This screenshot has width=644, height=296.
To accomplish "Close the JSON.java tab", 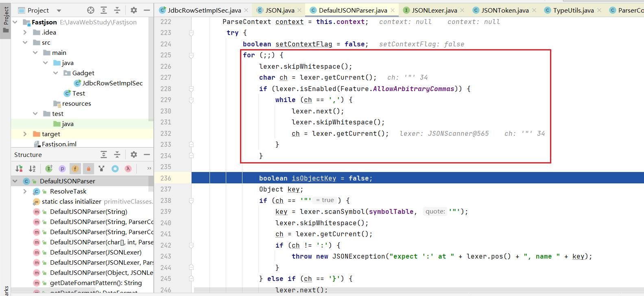I will coord(299,10).
